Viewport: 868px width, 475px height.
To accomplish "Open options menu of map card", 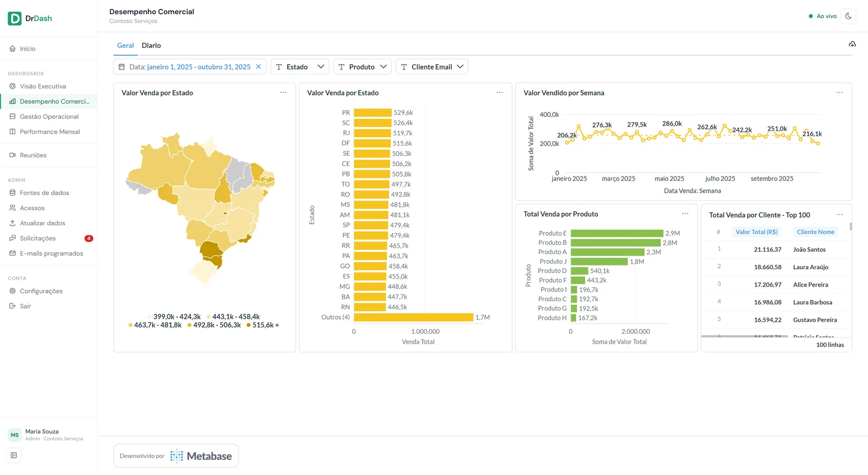I will tap(283, 93).
